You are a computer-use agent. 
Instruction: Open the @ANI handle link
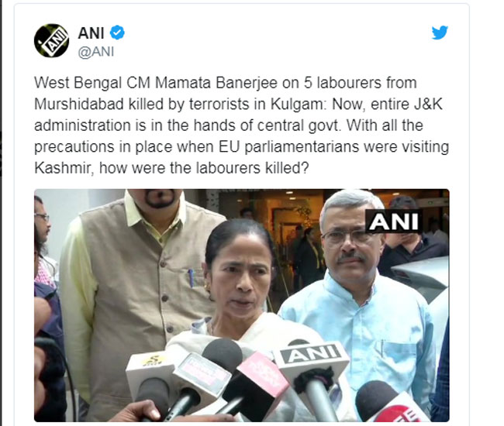[x=96, y=52]
